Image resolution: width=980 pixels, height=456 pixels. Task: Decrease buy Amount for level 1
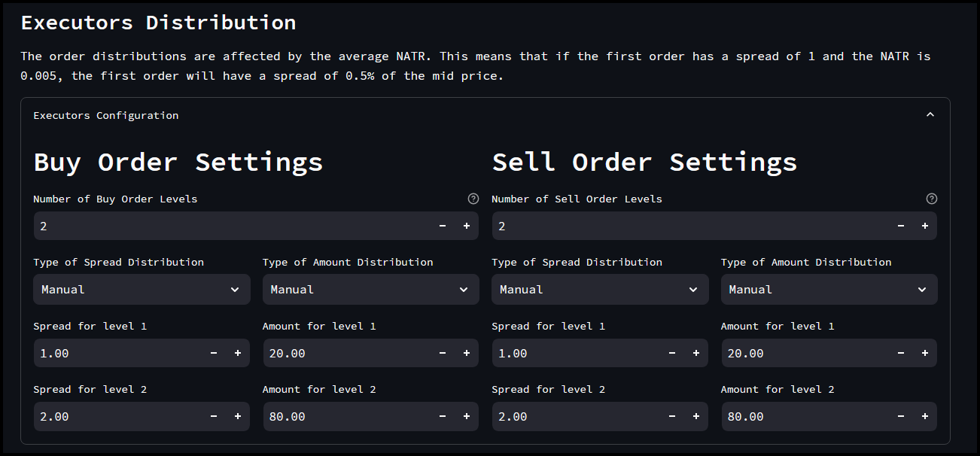coord(443,353)
